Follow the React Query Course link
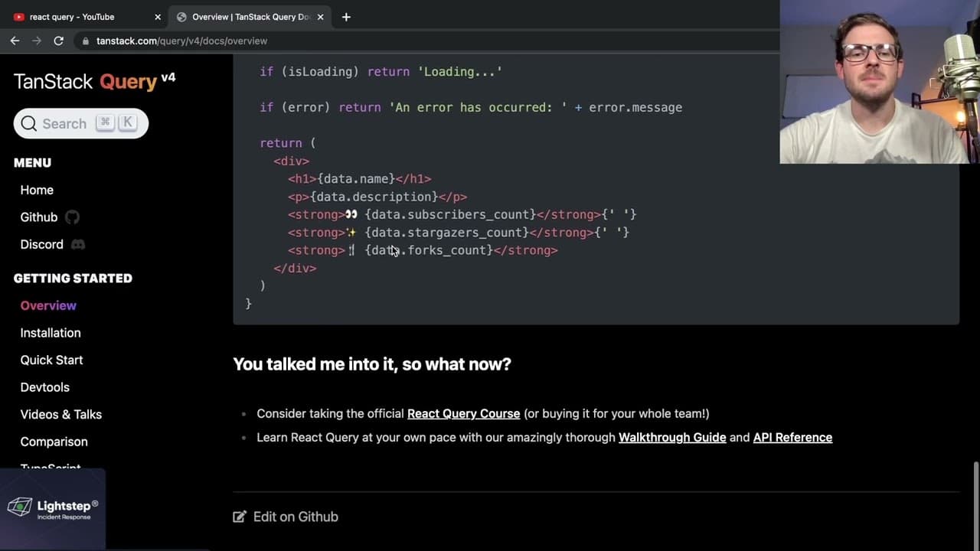Screen dimensions: 980x551 pos(463,413)
